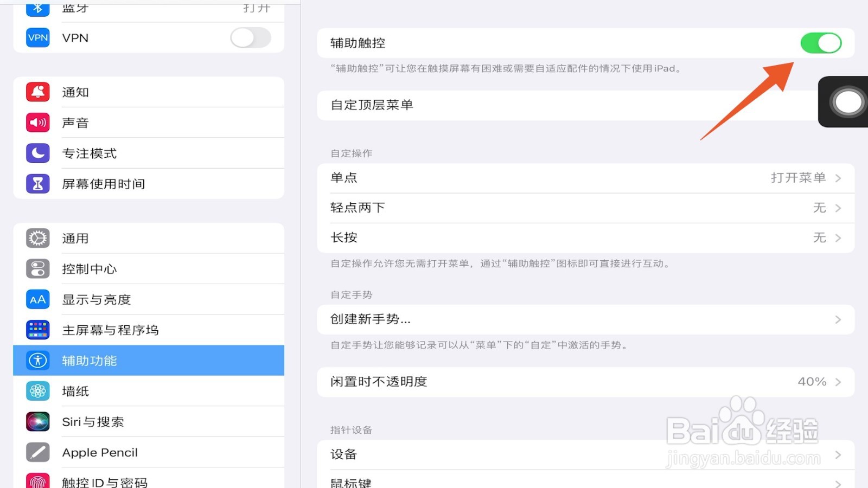868x488 pixels.
Task: Open 闲置时不透明度 chevron
Action: pyautogui.click(x=838, y=382)
